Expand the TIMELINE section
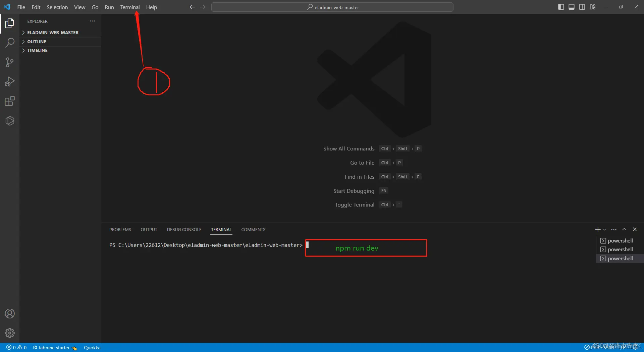Image resolution: width=644 pixels, height=352 pixels. [x=60, y=50]
